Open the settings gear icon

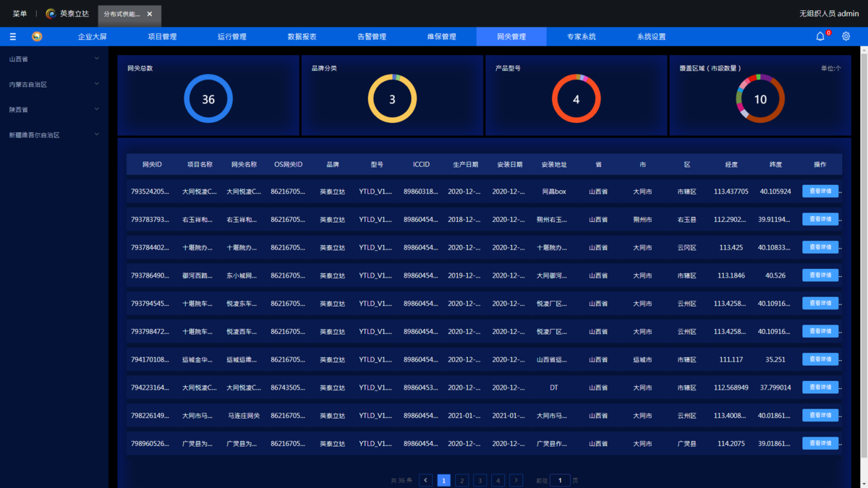click(846, 37)
